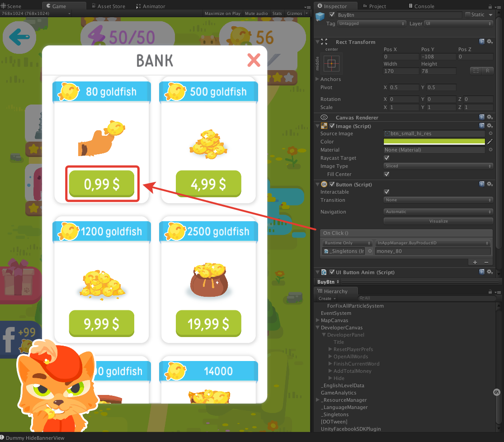Buy 2500 goldfish for 19,99 $
Screen dimensions: 504x442
[208, 323]
